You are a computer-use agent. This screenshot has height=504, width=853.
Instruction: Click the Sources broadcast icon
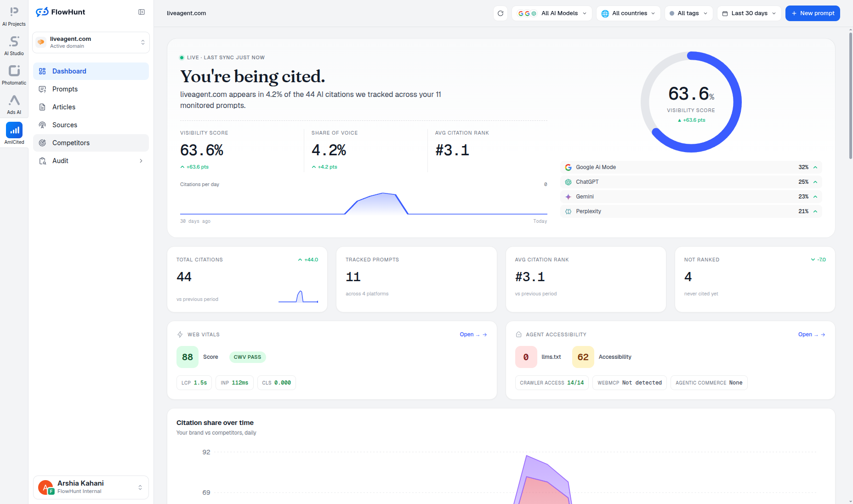(42, 125)
